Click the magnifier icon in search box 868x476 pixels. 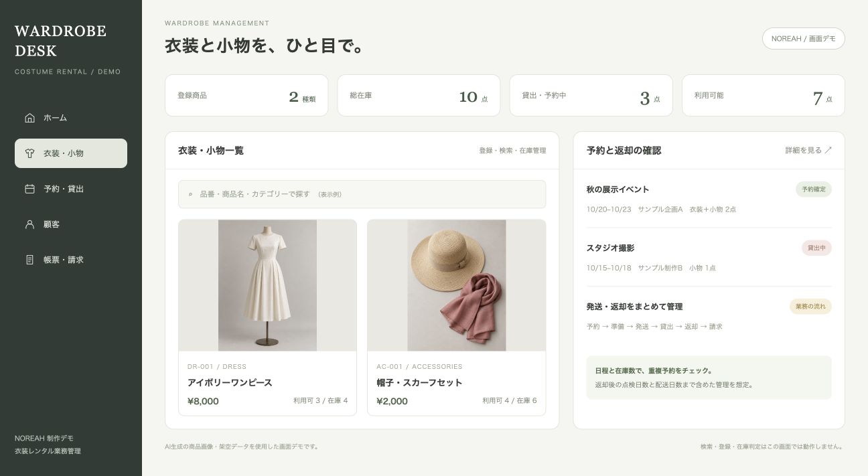190,194
